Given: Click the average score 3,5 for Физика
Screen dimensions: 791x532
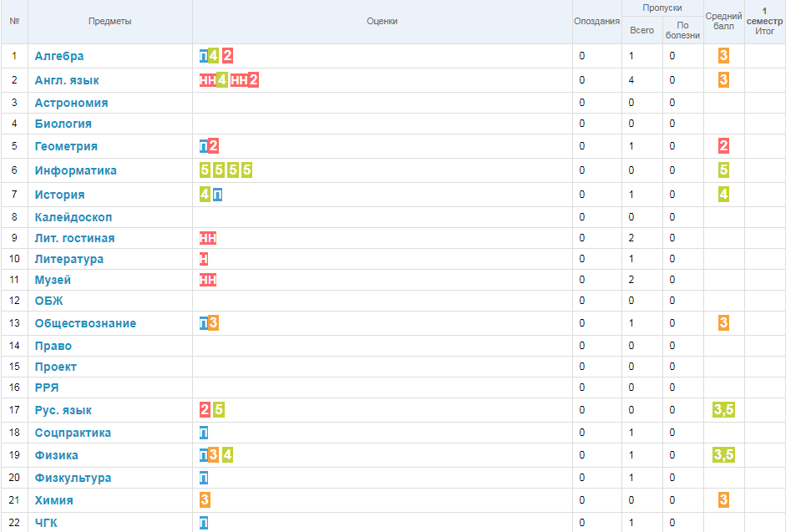Looking at the screenshot, I should (723, 455).
